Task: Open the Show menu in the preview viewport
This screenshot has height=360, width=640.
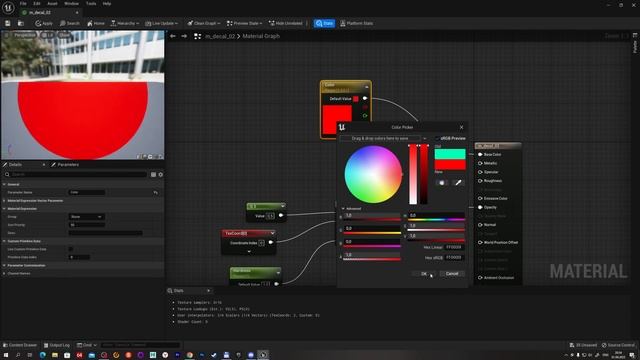Action: pyautogui.click(x=64, y=36)
